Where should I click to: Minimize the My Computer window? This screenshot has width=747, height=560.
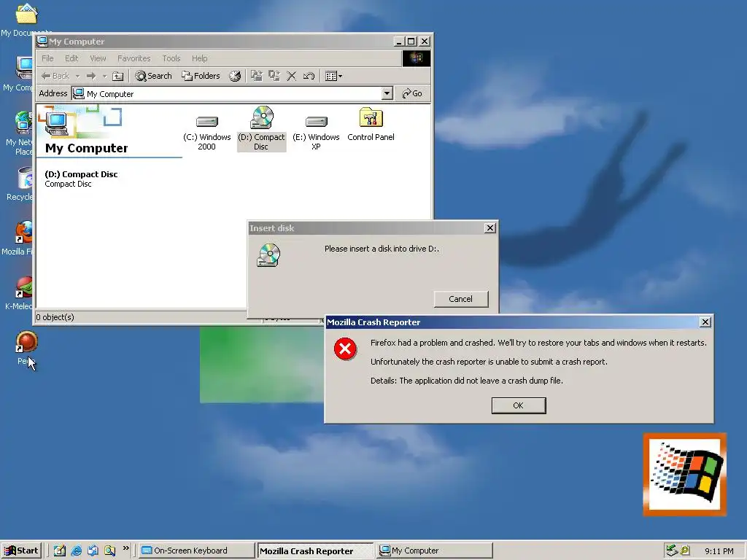pos(399,42)
